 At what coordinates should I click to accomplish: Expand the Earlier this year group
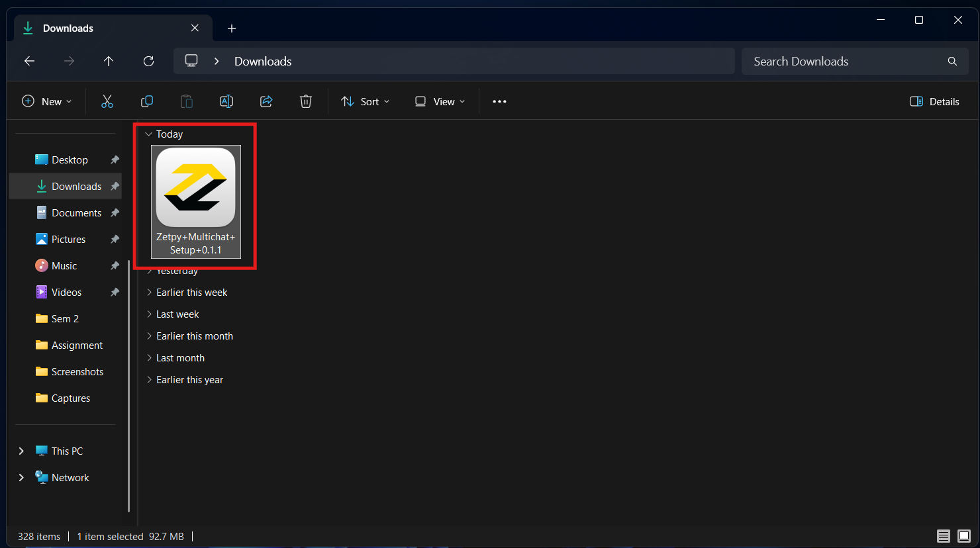tap(149, 379)
